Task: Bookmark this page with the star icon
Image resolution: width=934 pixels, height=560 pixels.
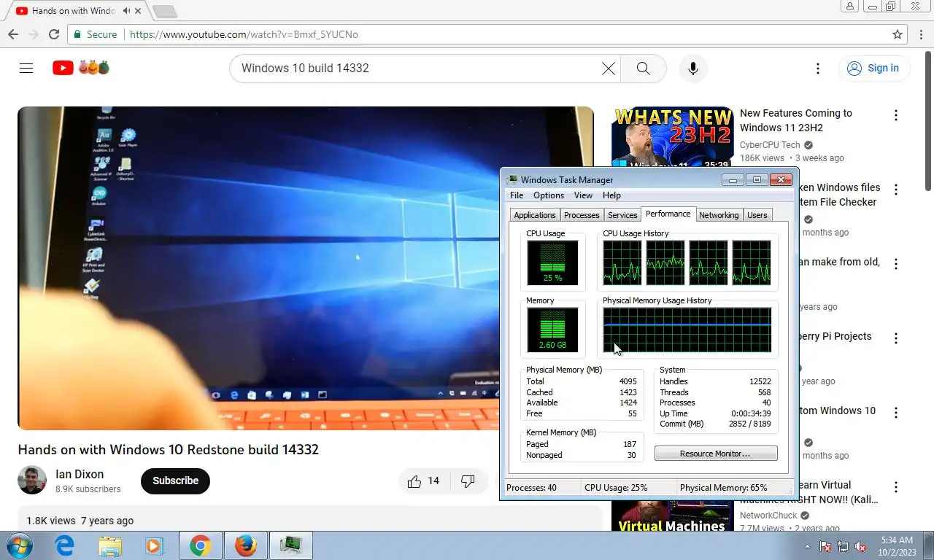Action: [898, 34]
